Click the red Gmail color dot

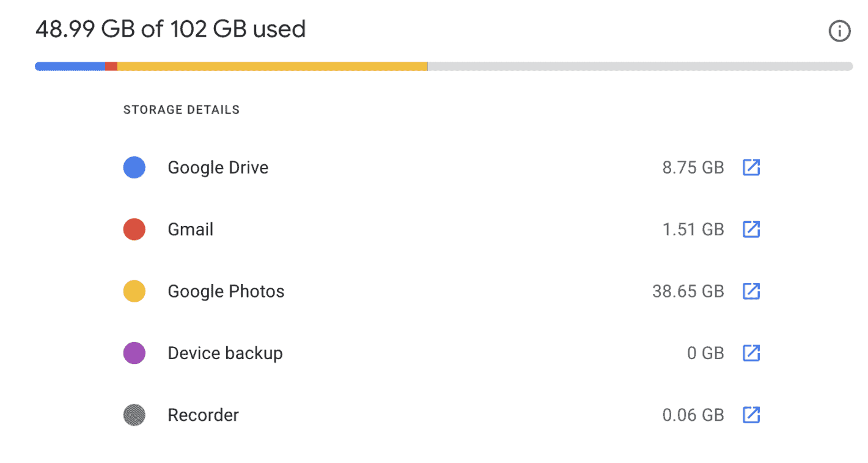tap(134, 229)
